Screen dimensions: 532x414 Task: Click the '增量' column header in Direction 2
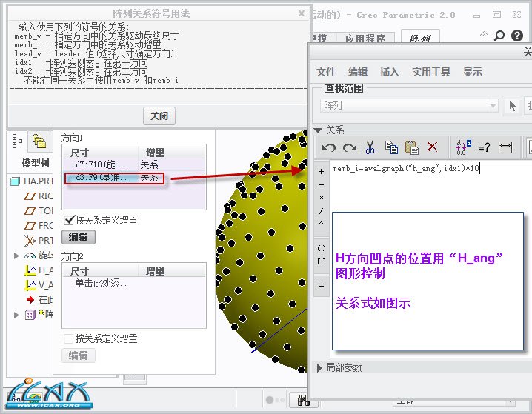coord(172,271)
